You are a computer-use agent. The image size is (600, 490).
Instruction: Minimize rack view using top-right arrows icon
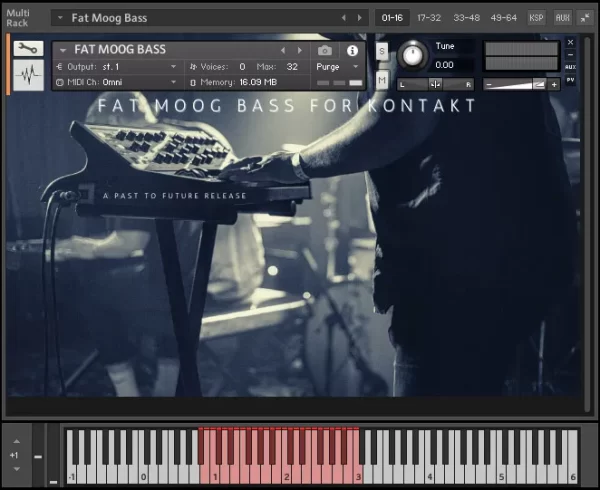(584, 18)
